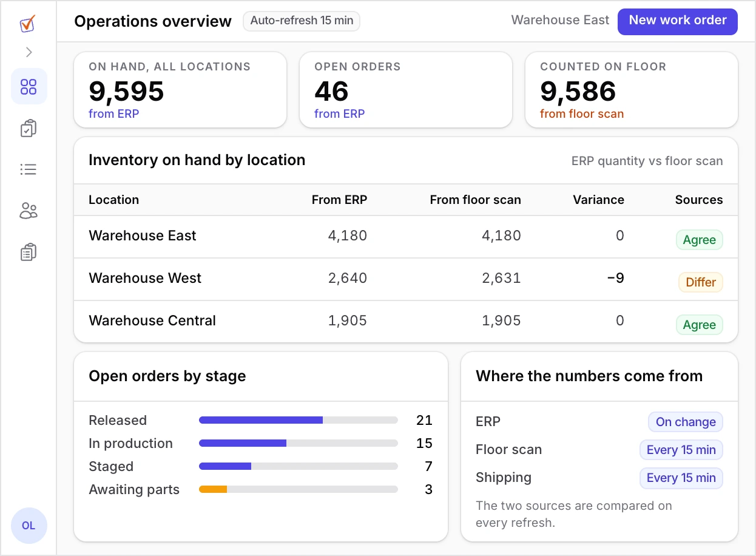This screenshot has width=756, height=556.
Task: Open the list view icon
Action: coord(29,169)
